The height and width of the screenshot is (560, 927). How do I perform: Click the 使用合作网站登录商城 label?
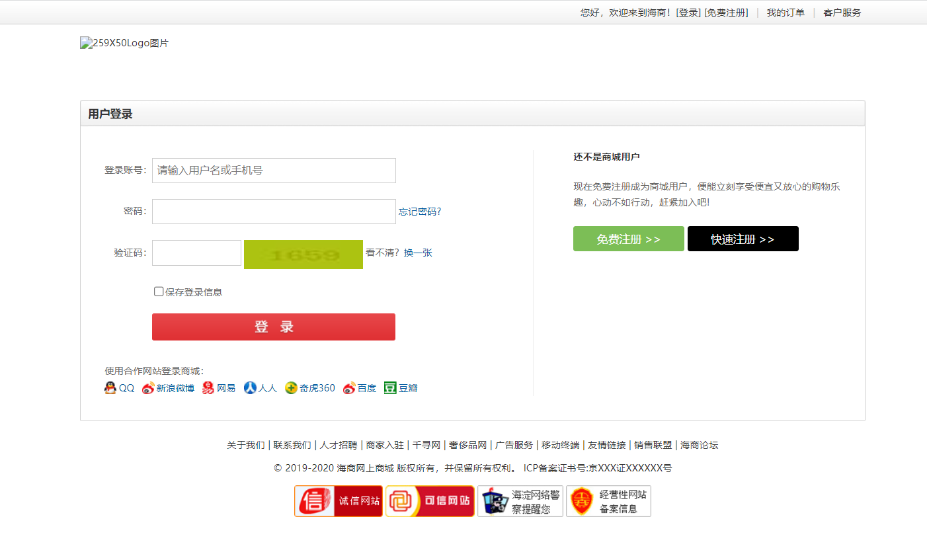(x=154, y=371)
